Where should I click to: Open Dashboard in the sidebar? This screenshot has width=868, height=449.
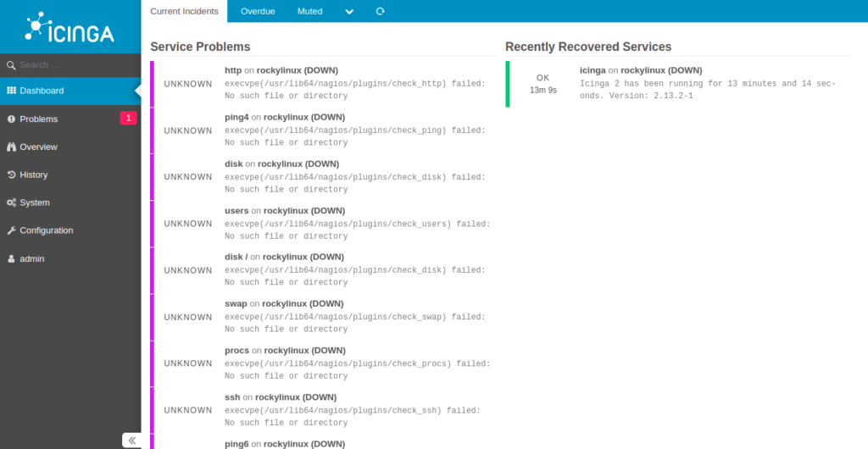coord(70,91)
